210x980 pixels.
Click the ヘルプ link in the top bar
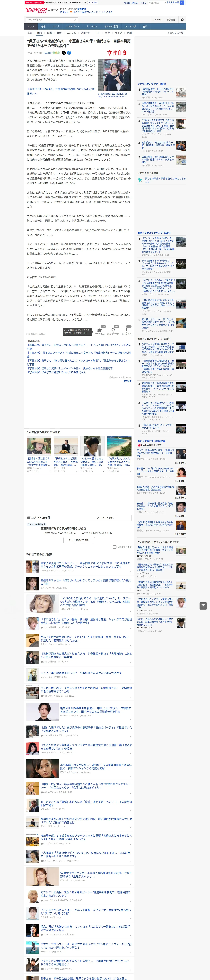click(143, 3)
